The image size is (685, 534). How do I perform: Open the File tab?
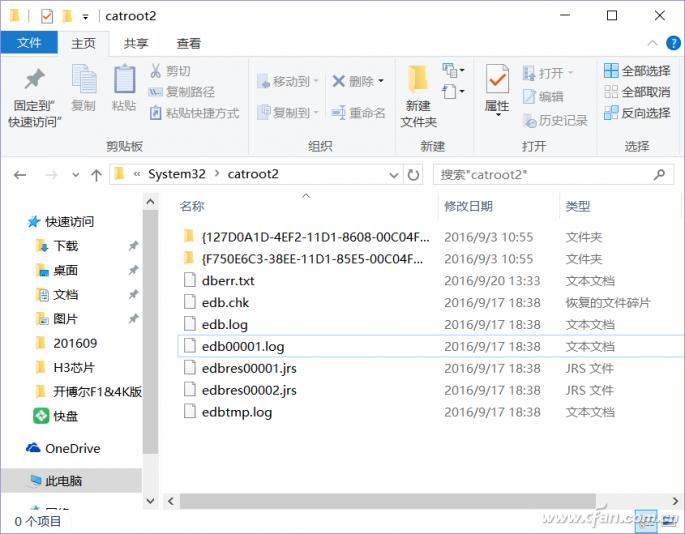click(29, 42)
